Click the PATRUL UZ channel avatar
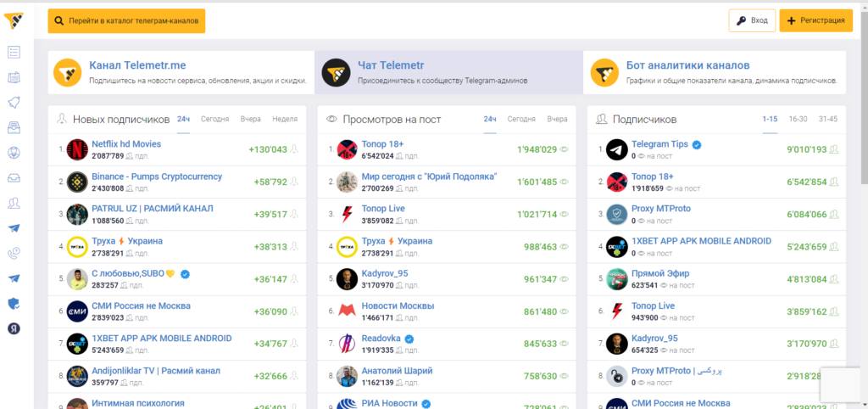The width and height of the screenshot is (868, 409). pos(77,215)
